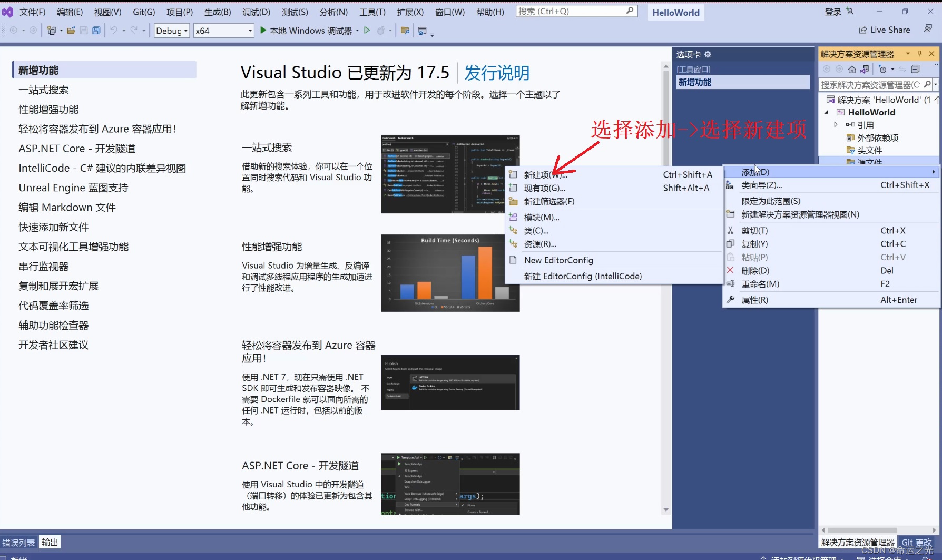Choose 类(C)... in submenu
This screenshot has height=560, width=942.
[x=614, y=231]
